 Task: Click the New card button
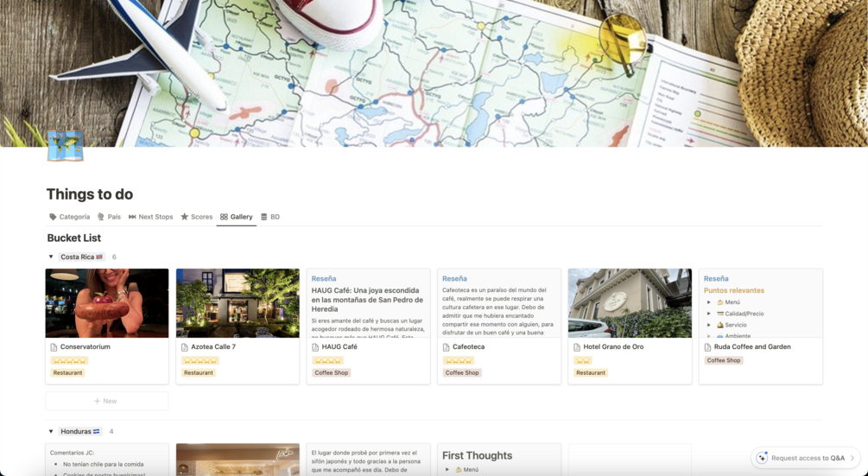point(106,401)
